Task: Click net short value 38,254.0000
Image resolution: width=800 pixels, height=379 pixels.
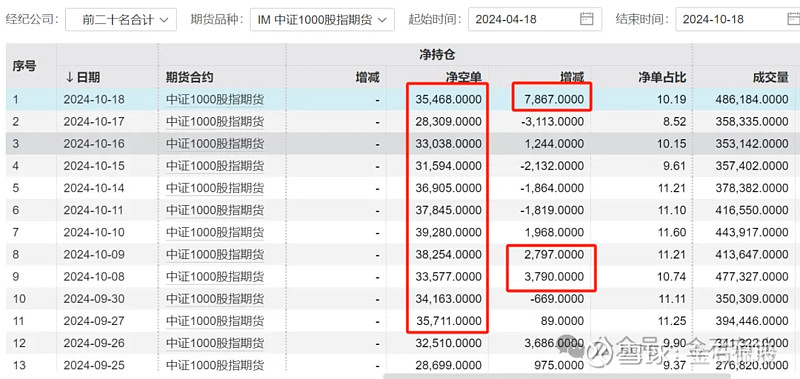Action: (x=448, y=255)
